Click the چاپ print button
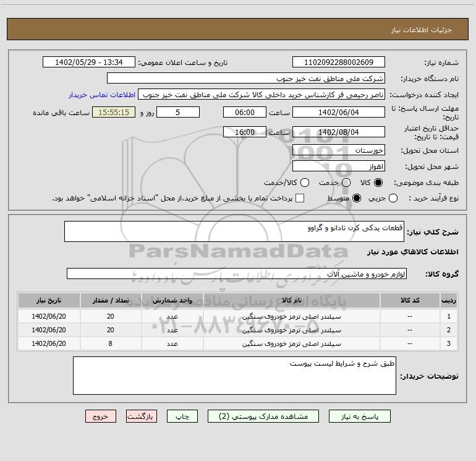This screenshot has width=476, height=461. point(182,416)
